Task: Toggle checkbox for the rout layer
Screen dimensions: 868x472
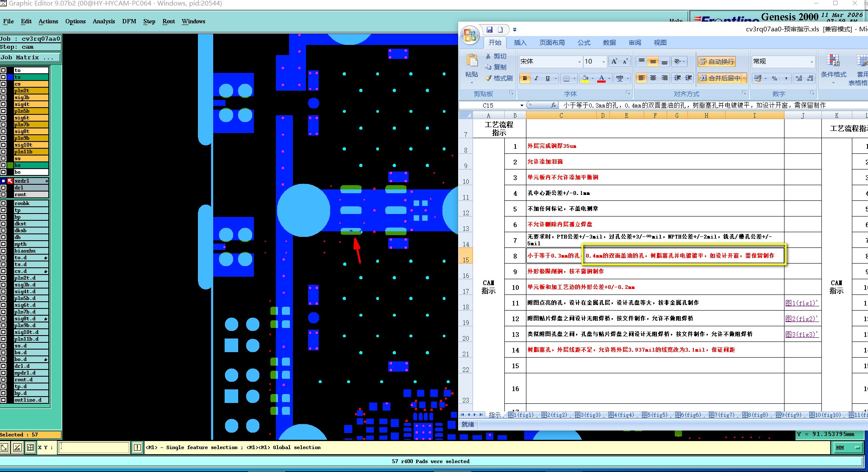Action: [3, 194]
